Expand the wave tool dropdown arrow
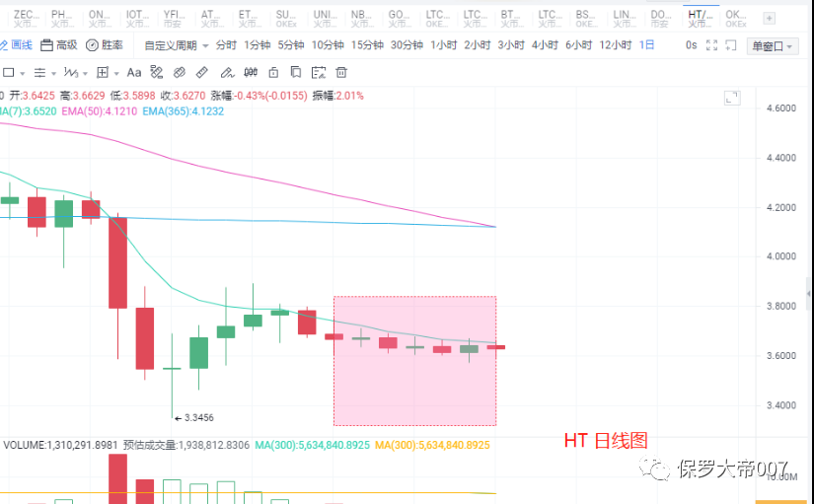Screen dimensions: 814x504 click(85, 73)
